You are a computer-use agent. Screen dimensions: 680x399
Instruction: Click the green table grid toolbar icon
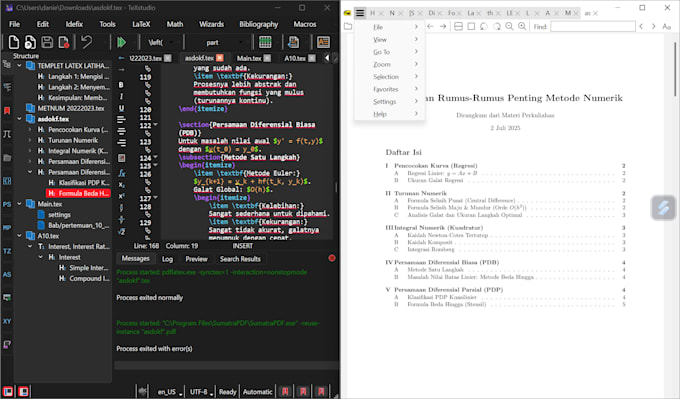(x=265, y=43)
